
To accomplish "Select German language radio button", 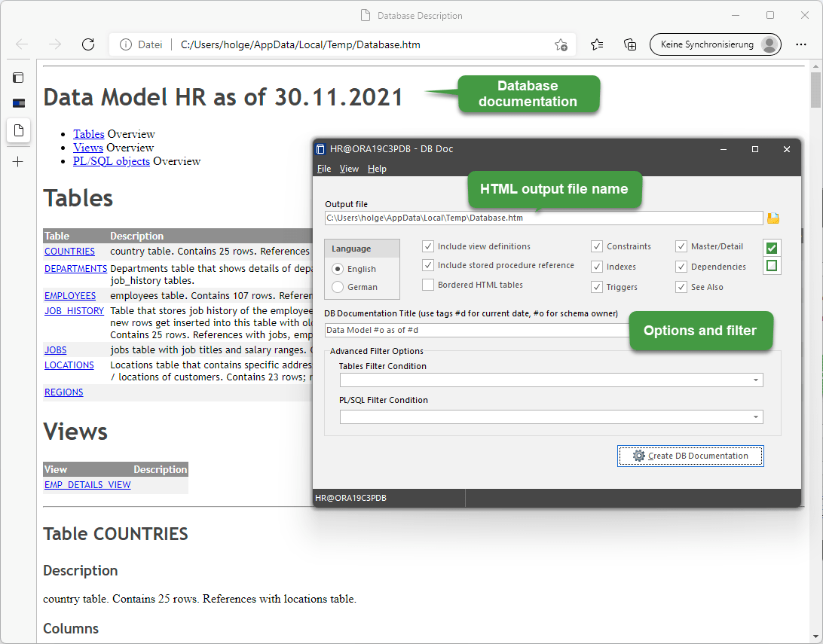I will [338, 287].
